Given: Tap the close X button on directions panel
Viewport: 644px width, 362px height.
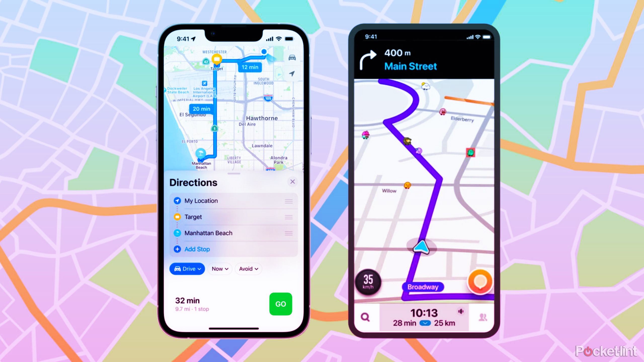Looking at the screenshot, I should tap(292, 182).
